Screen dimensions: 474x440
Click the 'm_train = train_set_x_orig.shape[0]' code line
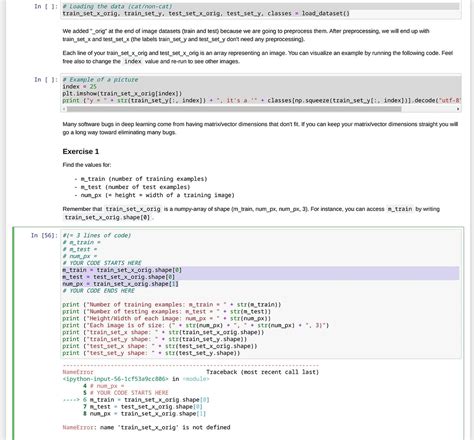[x=122, y=270]
